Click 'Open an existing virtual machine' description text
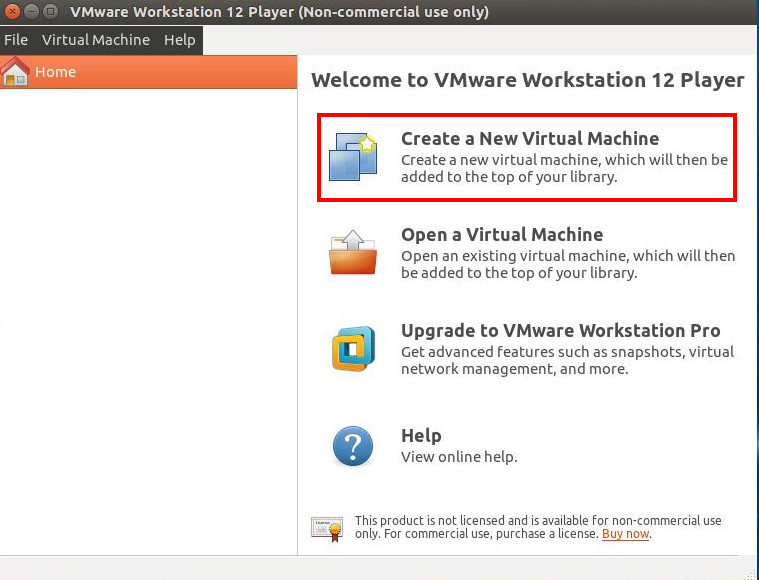Image resolution: width=759 pixels, height=580 pixels. [x=568, y=264]
